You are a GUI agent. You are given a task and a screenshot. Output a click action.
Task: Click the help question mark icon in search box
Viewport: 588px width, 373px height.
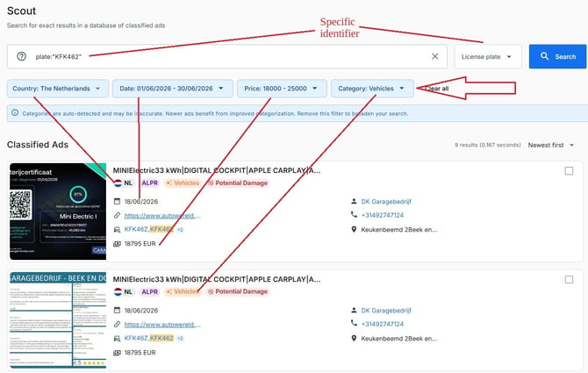(21, 56)
